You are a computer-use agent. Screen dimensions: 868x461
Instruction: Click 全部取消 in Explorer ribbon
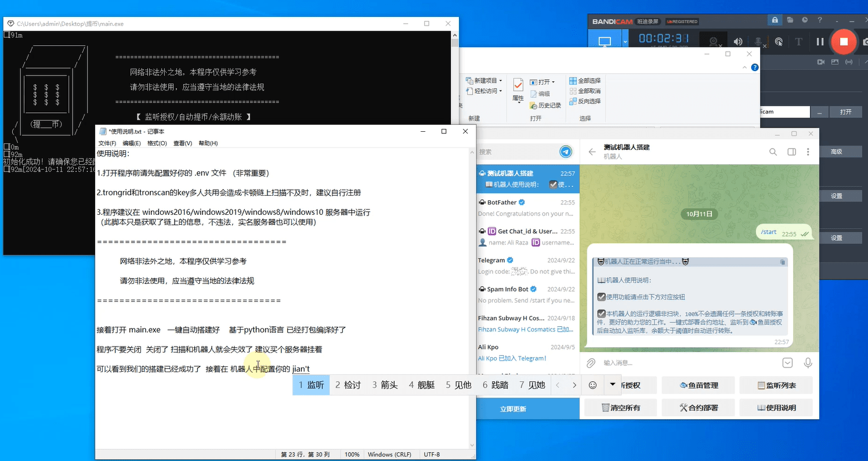(585, 91)
